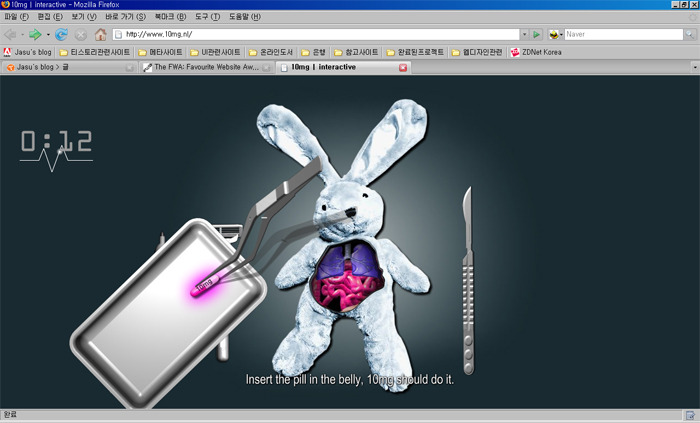
Task: Open the search engine selector dropdown
Action: click(x=555, y=34)
